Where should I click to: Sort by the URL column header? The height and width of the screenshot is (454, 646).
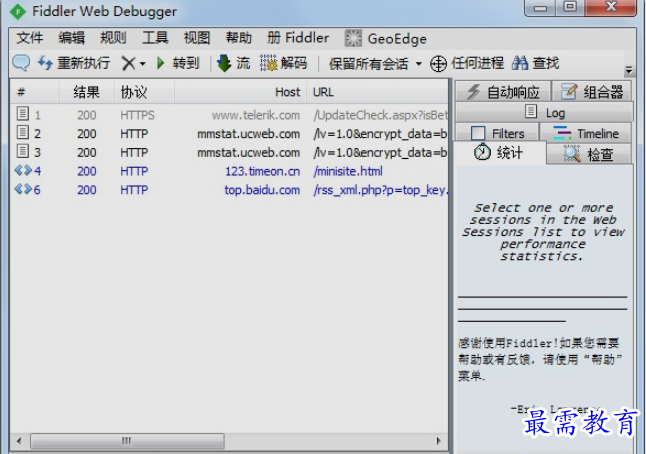coord(377,91)
